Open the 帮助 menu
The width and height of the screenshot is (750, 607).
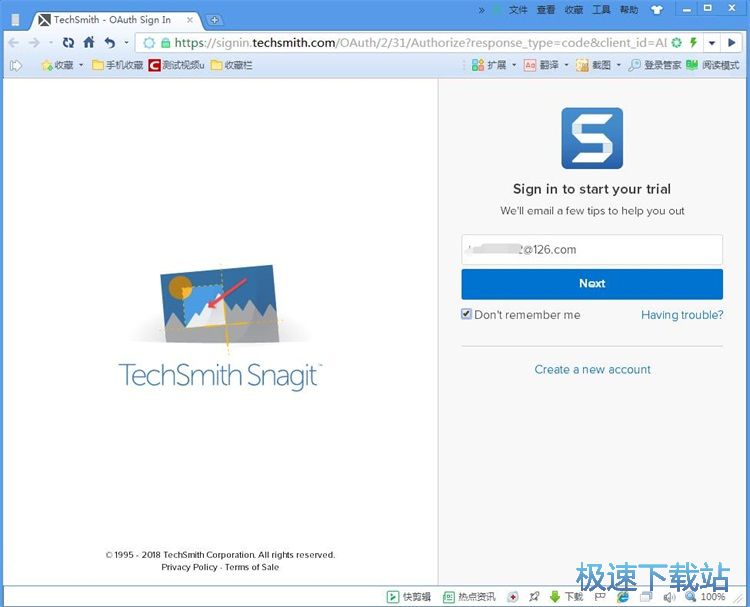(x=629, y=10)
